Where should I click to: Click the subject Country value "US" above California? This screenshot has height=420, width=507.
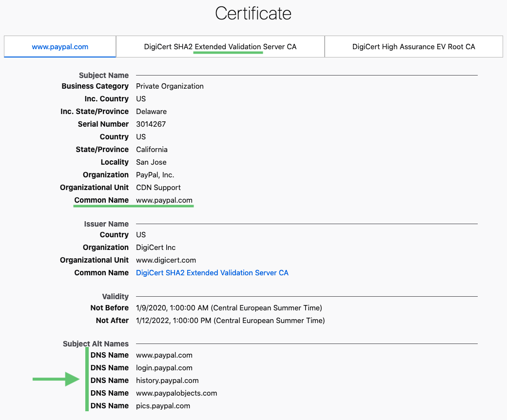coord(141,137)
